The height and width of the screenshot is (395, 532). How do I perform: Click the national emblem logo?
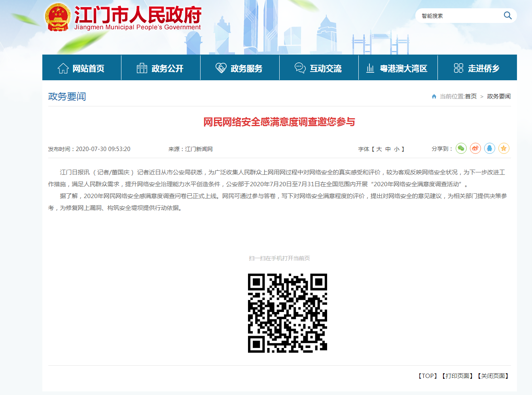click(58, 17)
